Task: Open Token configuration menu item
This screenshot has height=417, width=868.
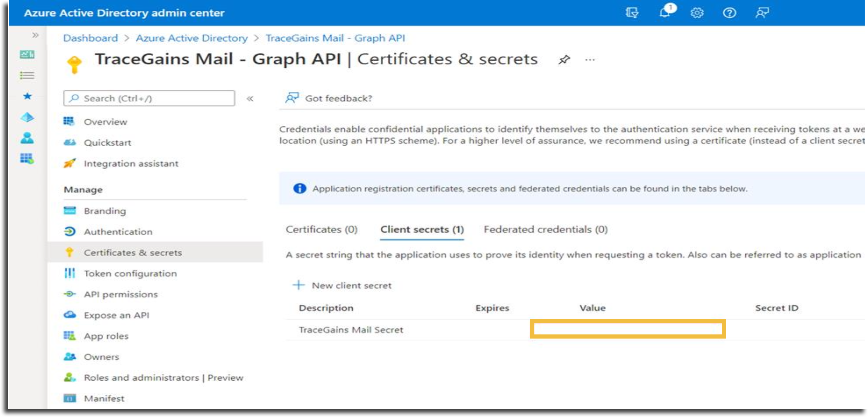Action: click(x=130, y=273)
